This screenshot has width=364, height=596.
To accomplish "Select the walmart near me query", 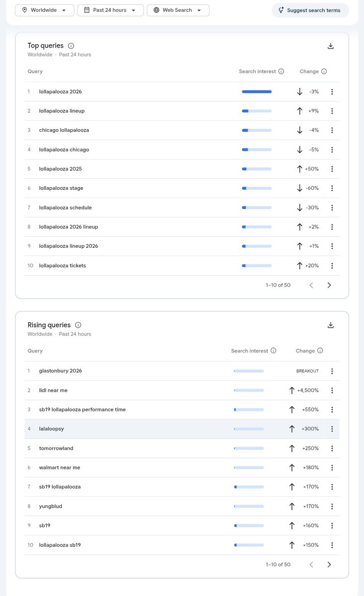I will 60,467.
